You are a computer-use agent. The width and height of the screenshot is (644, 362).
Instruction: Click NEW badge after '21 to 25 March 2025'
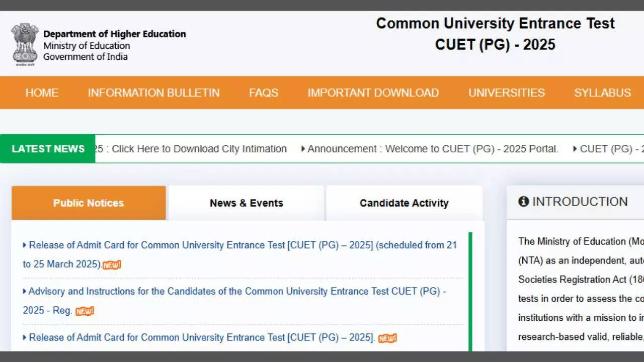[112, 265]
